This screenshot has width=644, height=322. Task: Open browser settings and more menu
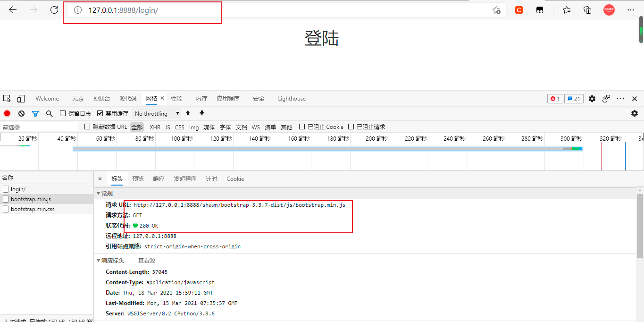[631, 10]
